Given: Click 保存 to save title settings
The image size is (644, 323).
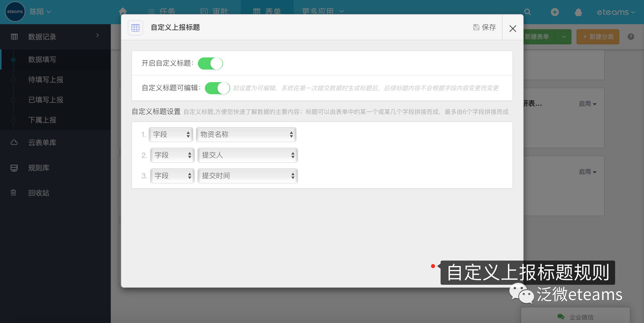Looking at the screenshot, I should coord(485,27).
